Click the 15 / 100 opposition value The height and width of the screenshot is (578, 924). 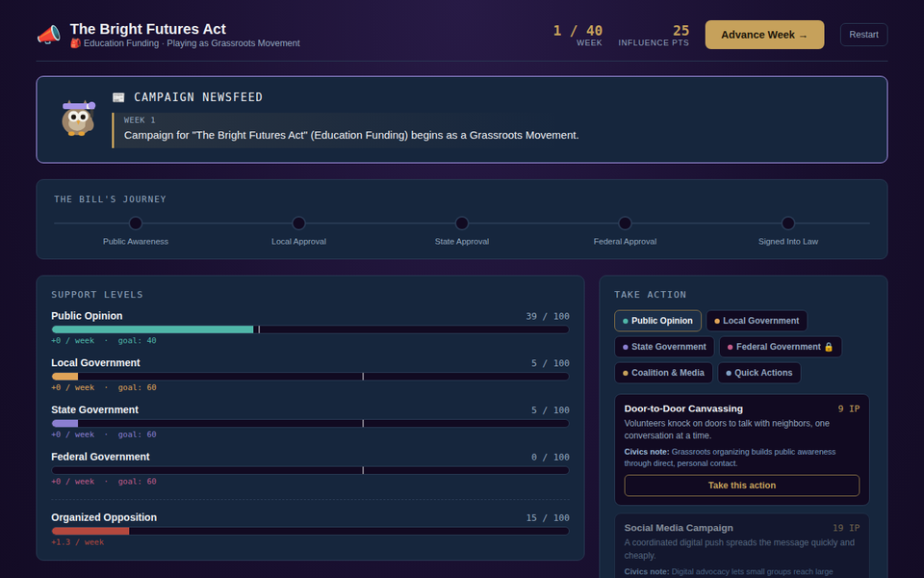tap(548, 518)
